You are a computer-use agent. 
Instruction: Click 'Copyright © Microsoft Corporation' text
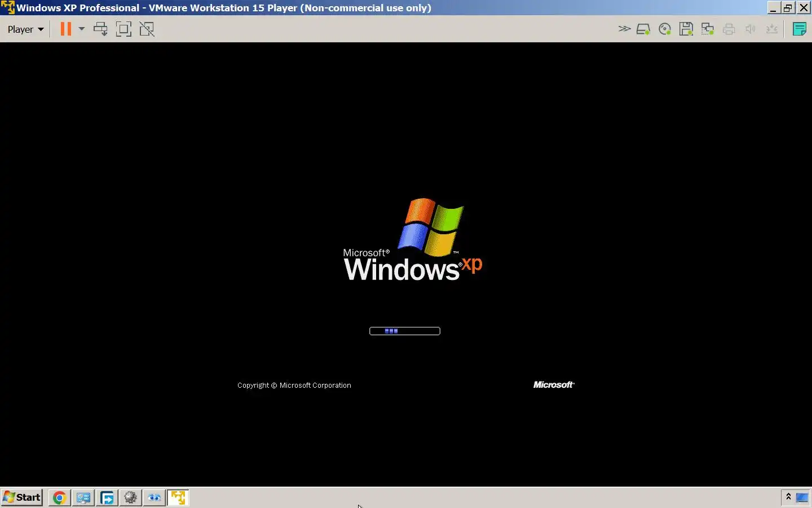pos(294,386)
